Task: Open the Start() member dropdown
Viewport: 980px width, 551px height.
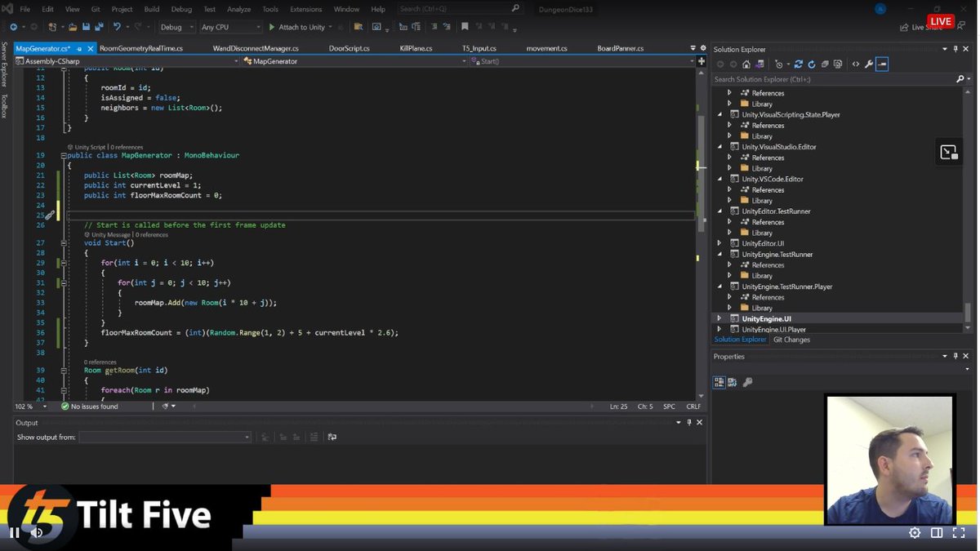Action: click(581, 61)
